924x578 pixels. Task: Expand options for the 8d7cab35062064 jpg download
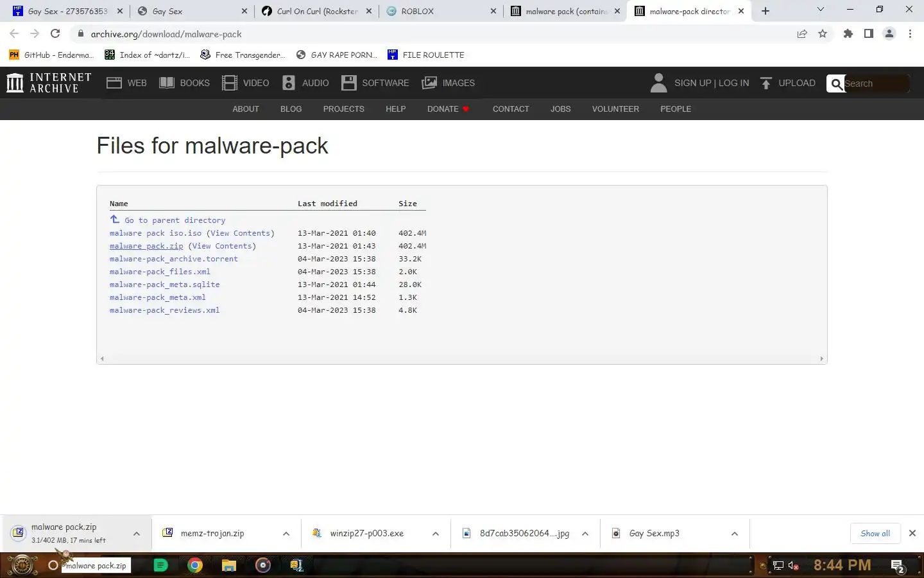585,534
